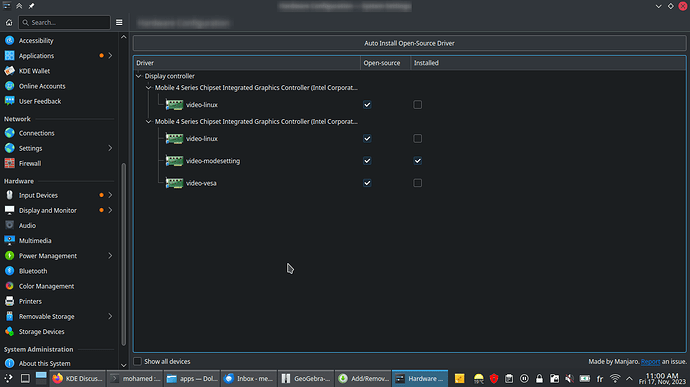The width and height of the screenshot is (690, 387).
Task: Toggle Open-source checkbox for first video-linux driver
Action: tap(367, 105)
